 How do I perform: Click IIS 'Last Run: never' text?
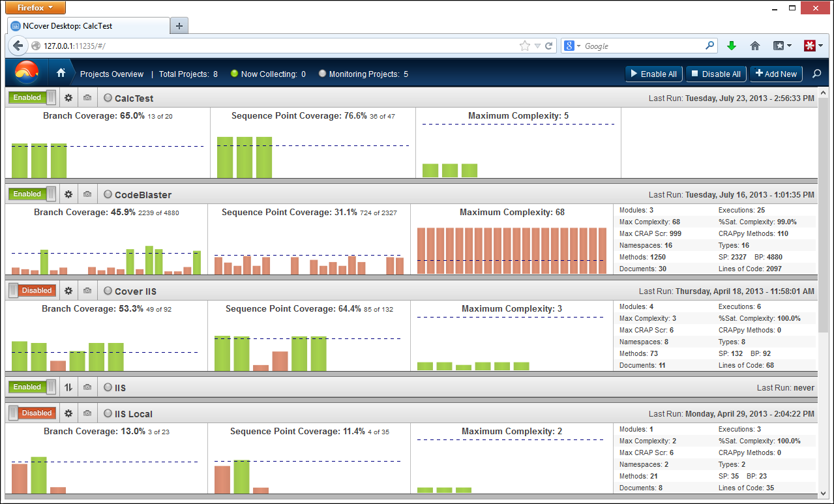786,388
